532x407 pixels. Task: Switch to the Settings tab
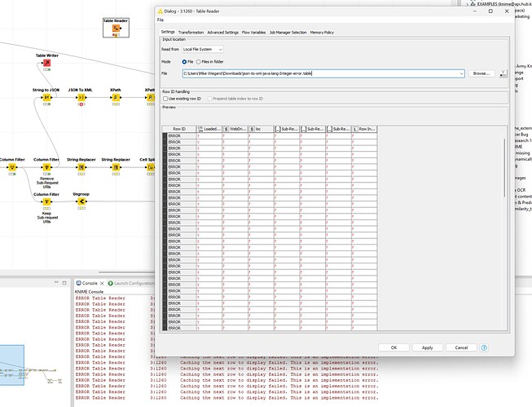click(168, 32)
